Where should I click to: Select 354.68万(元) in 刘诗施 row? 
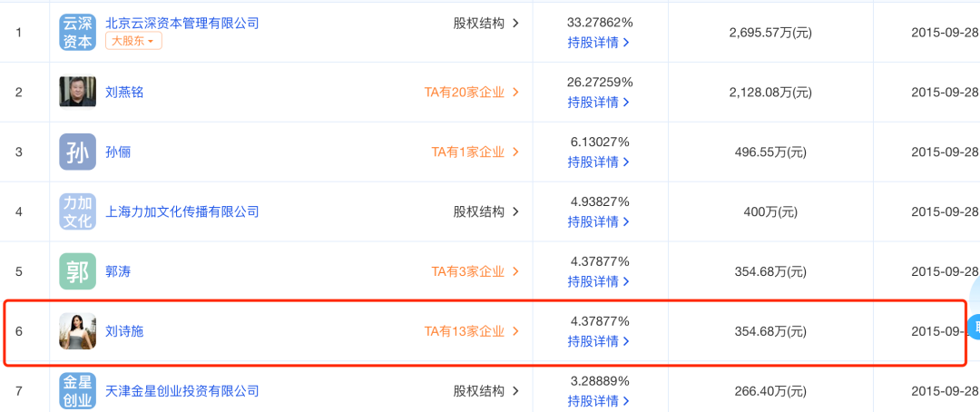[x=770, y=331]
